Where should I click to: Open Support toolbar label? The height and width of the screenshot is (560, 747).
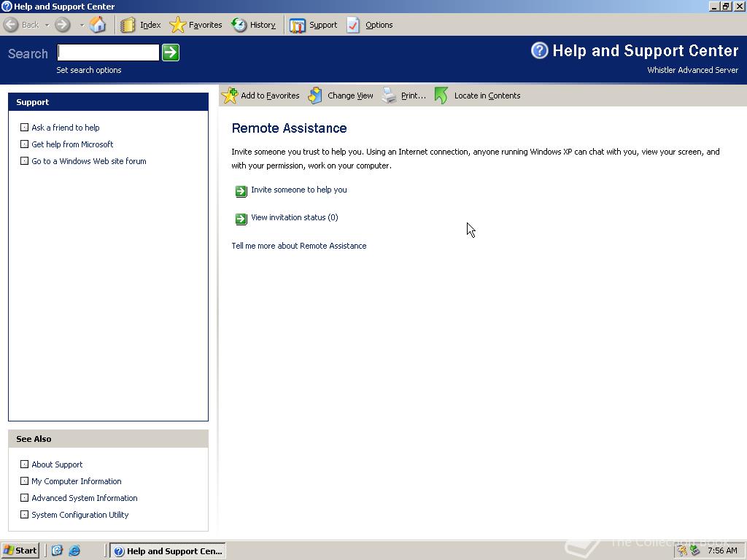323,25
